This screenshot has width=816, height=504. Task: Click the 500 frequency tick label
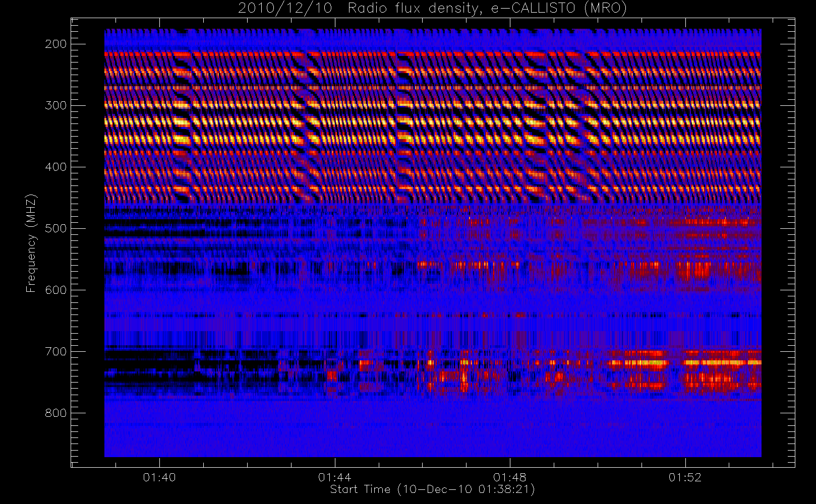coord(56,228)
